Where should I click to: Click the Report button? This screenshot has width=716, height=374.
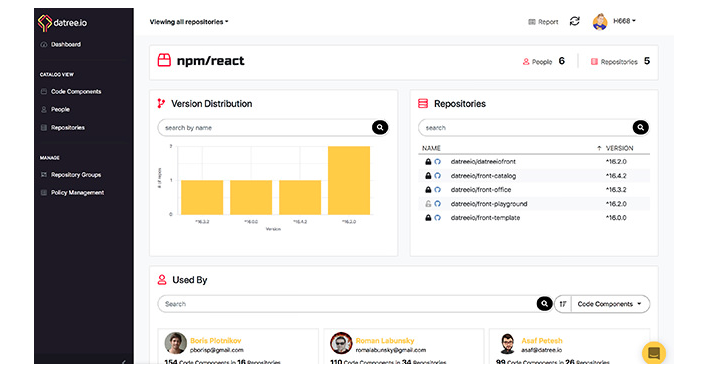click(543, 21)
